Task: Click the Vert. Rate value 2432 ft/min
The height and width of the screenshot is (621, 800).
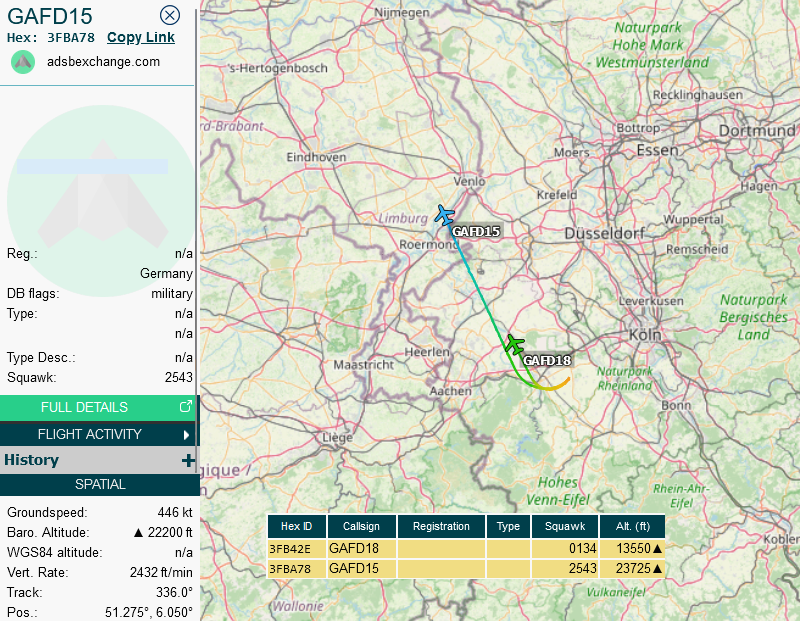Action: coord(161,573)
